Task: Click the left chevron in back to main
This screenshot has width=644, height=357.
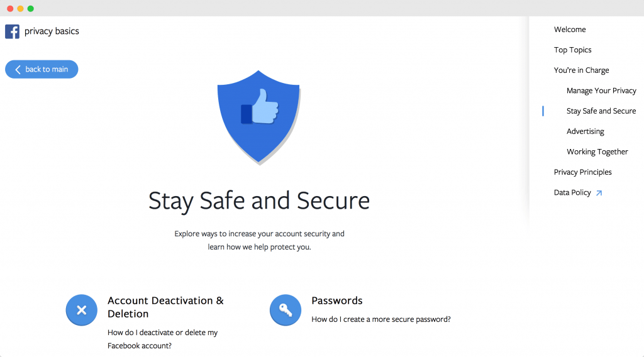Action: coord(18,70)
